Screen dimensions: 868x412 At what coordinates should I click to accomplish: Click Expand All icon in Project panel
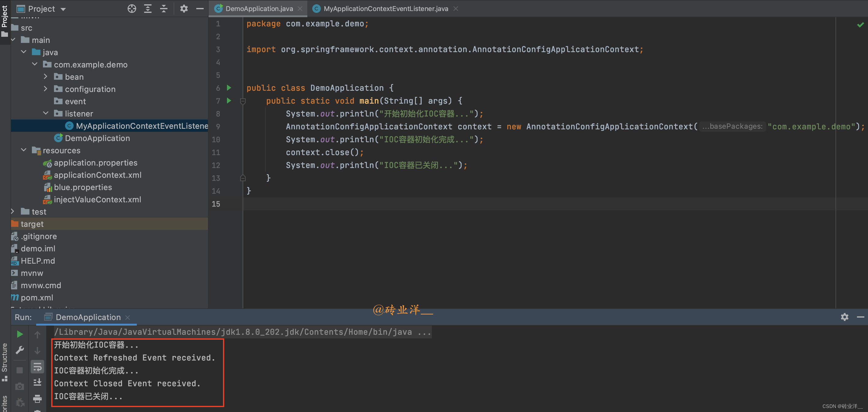click(148, 8)
